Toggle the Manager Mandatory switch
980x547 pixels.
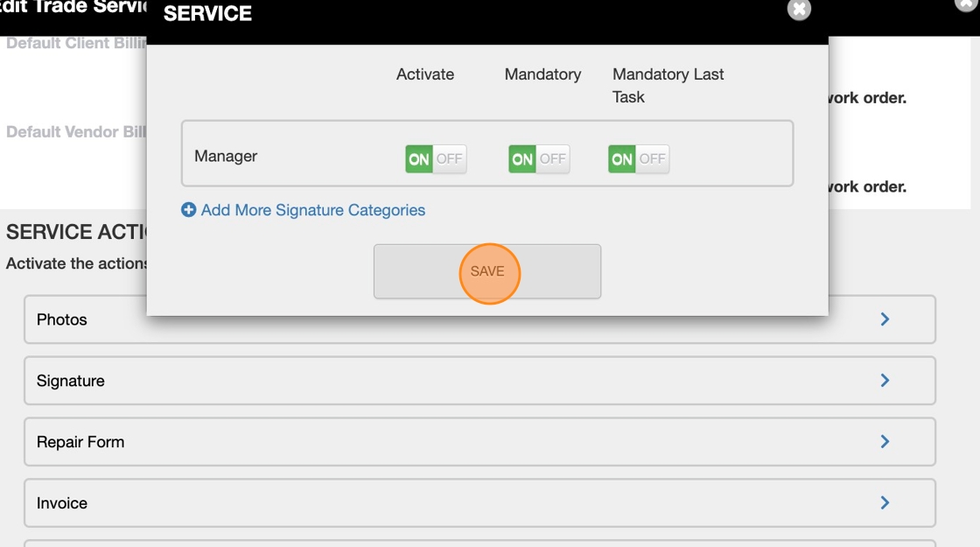(538, 159)
